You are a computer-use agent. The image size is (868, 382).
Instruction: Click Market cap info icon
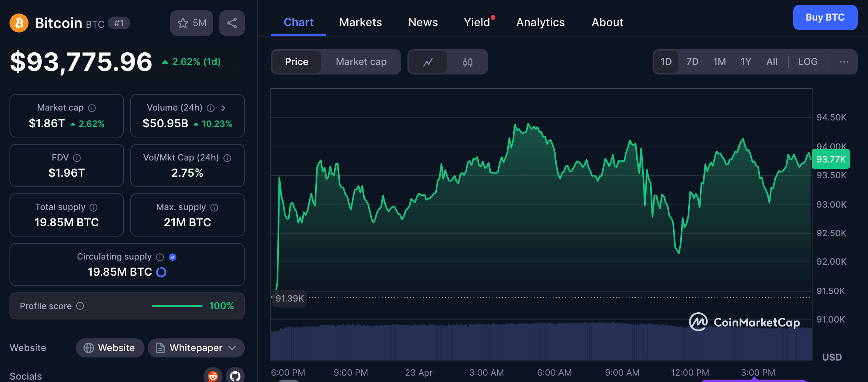92,108
